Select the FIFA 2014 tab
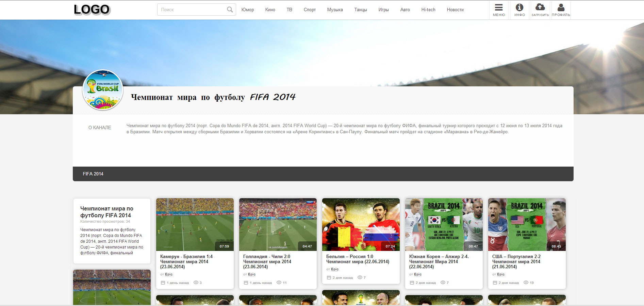The height and width of the screenshot is (306, 644). [x=93, y=174]
